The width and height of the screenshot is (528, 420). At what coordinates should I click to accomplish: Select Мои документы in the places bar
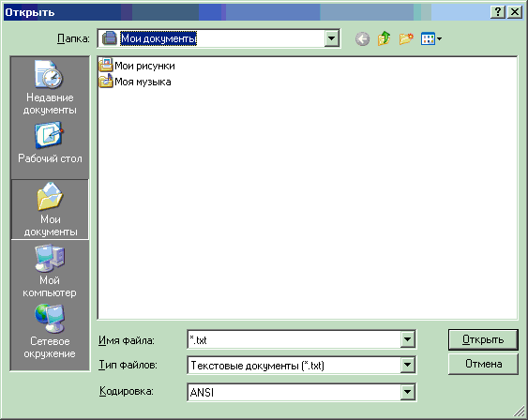coord(50,209)
